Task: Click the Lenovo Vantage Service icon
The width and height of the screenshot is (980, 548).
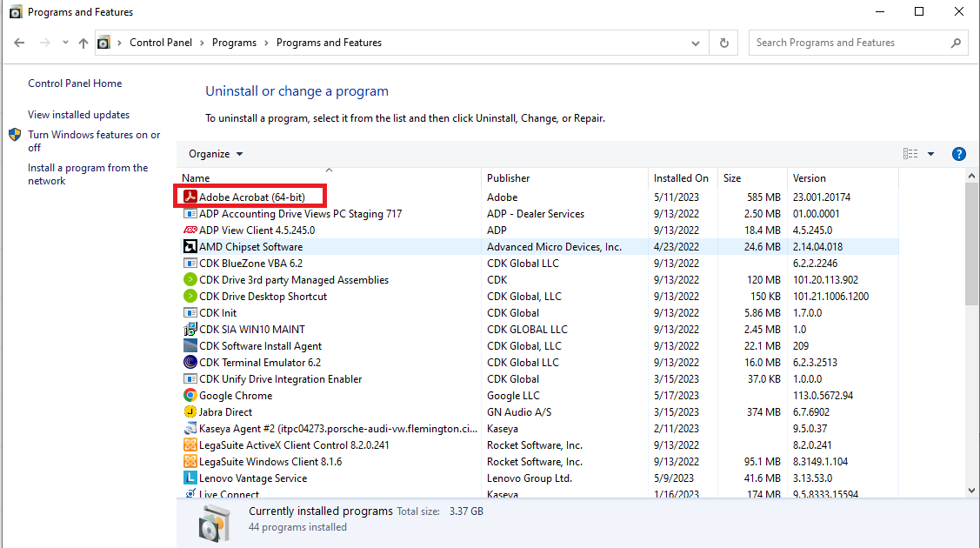Action: [x=190, y=478]
